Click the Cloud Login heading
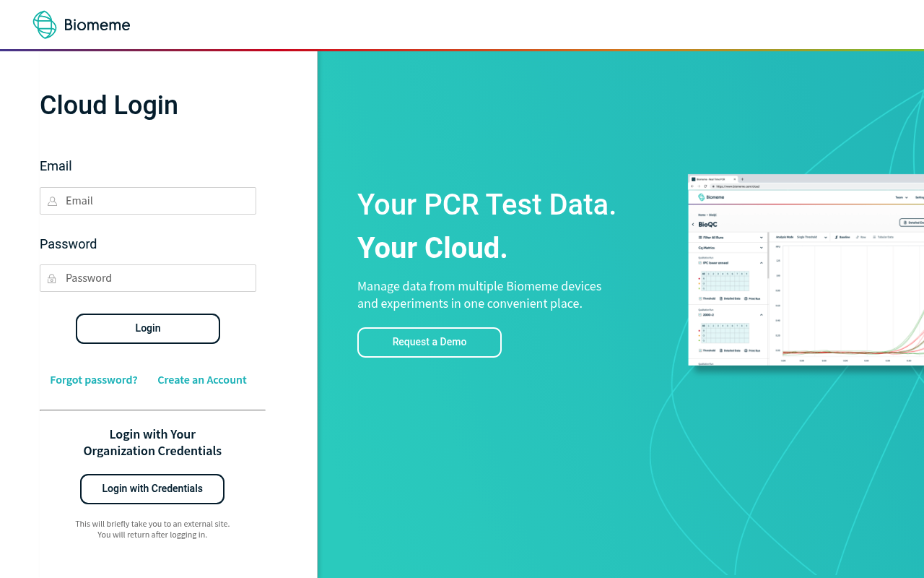This screenshot has height=578, width=924. [109, 105]
